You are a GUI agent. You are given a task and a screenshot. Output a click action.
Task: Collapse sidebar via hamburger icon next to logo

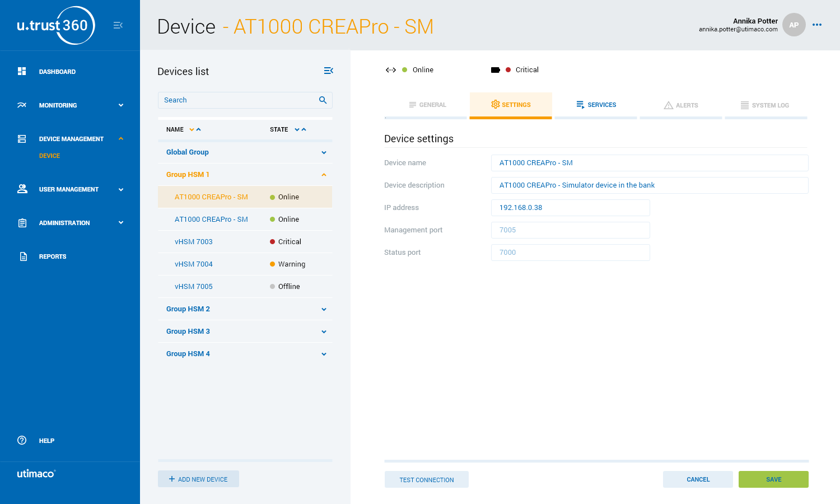(118, 25)
